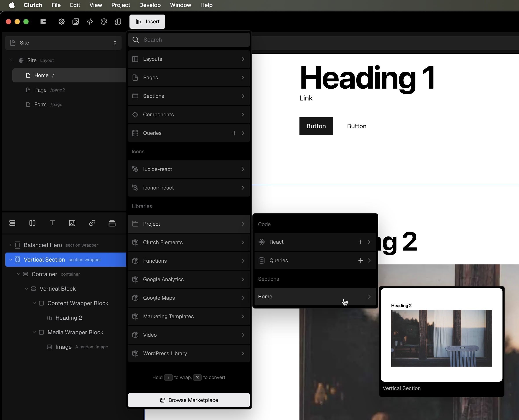Select the Vertical Section preview thumbnail
The width and height of the screenshot is (519, 420).
(441, 335)
